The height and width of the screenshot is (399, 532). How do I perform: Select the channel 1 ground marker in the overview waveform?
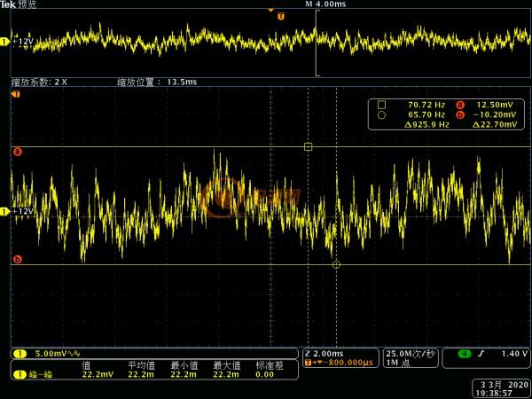pos(4,42)
